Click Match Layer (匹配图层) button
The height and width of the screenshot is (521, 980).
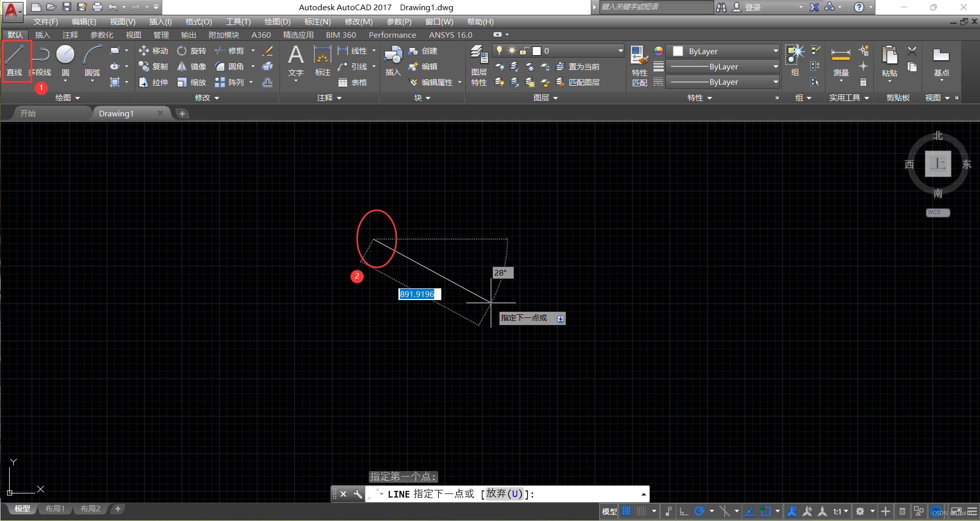click(x=577, y=82)
